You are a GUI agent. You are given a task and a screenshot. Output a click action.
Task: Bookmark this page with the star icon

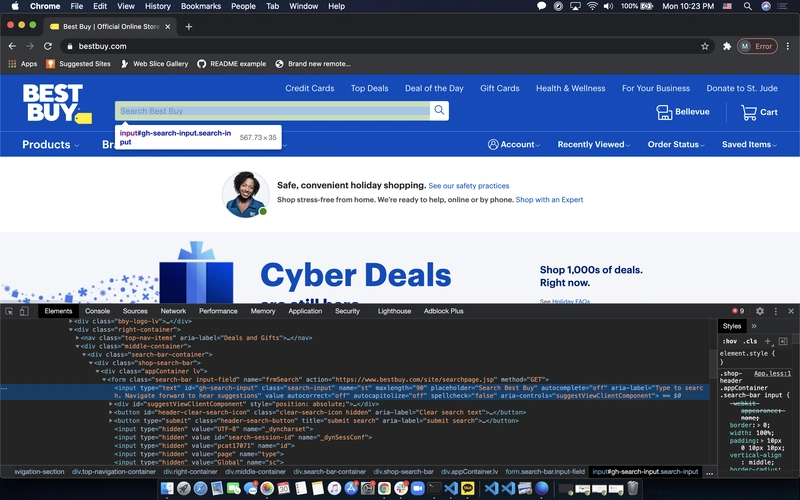click(x=705, y=46)
